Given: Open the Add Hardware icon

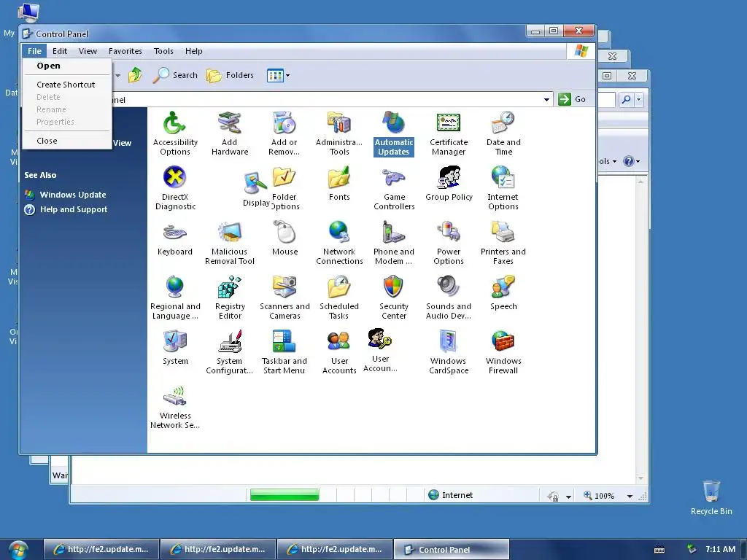Looking at the screenshot, I should (x=230, y=133).
